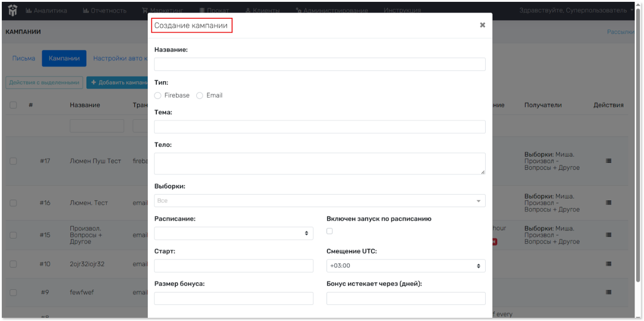Select Firebase campaign type
644x321 pixels.
tap(158, 95)
